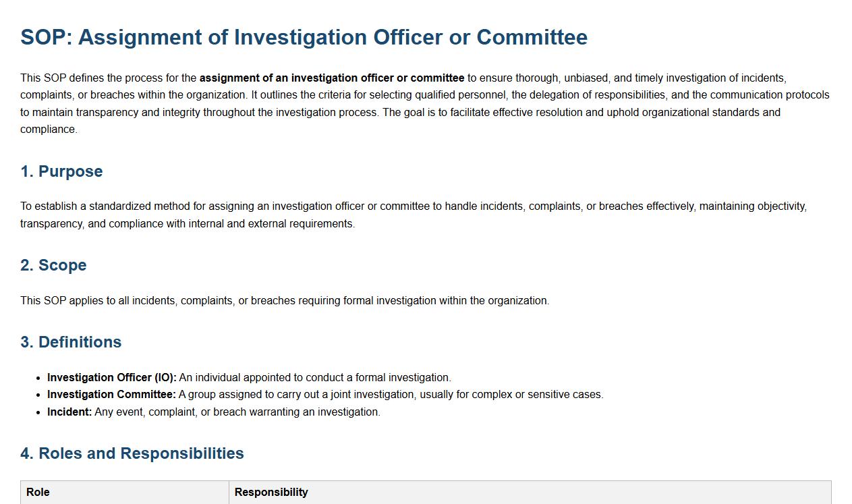
Task: Click the sentence starting "To establish a standardized method"
Action: (x=413, y=206)
